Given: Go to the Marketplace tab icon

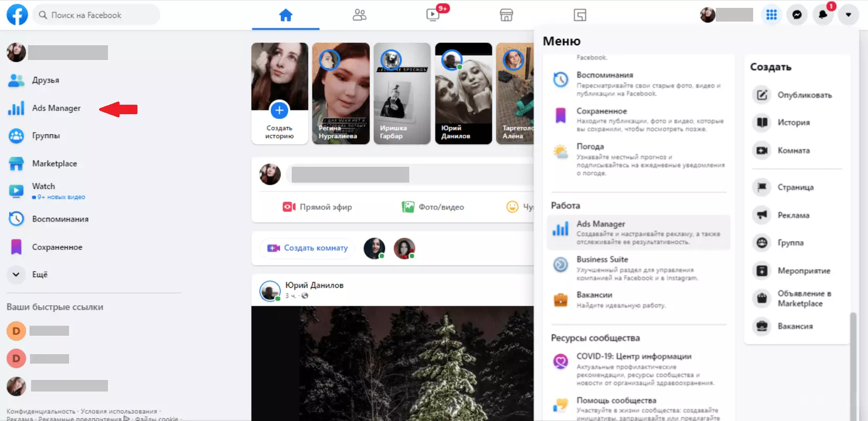Looking at the screenshot, I should [x=506, y=15].
